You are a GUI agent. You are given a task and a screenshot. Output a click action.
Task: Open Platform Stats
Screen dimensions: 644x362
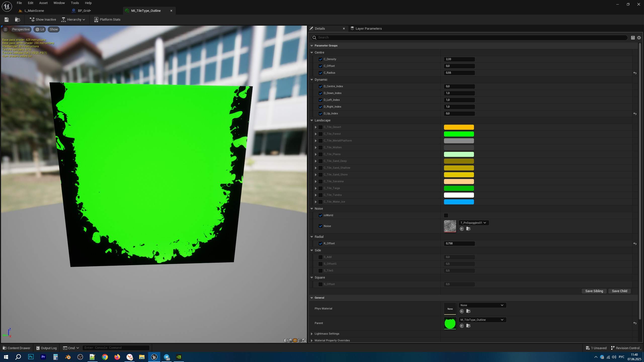tap(107, 20)
